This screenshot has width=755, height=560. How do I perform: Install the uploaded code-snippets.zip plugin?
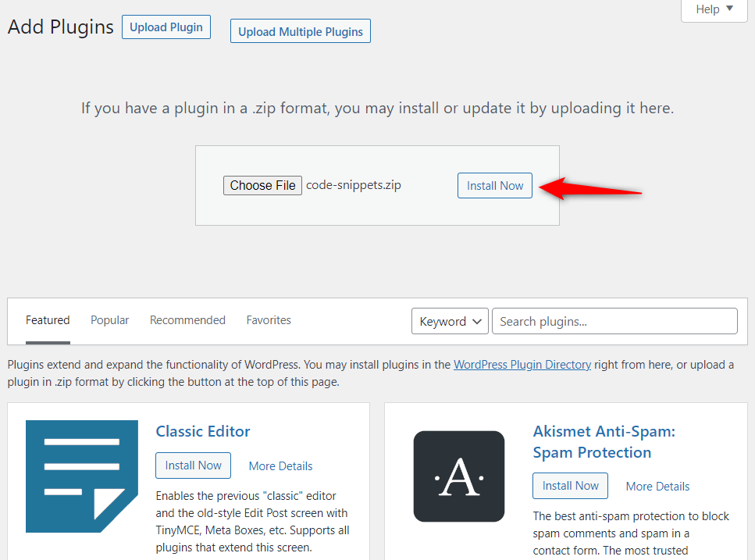point(495,186)
